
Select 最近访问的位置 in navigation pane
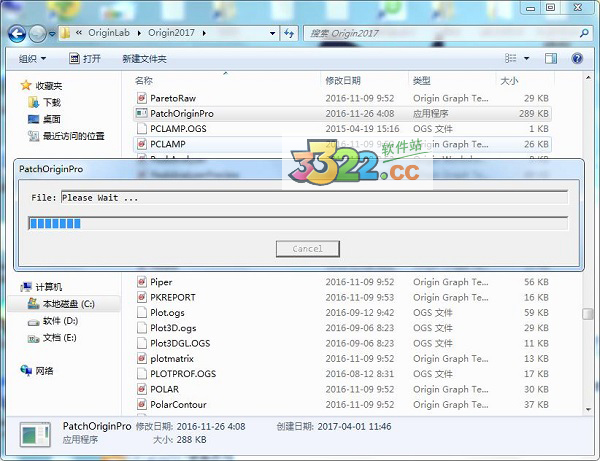pyautogui.click(x=67, y=136)
